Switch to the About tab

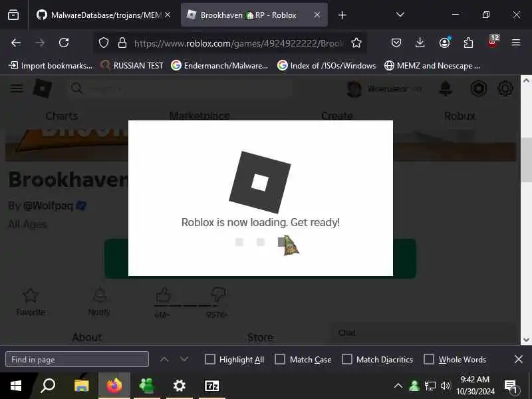87,337
